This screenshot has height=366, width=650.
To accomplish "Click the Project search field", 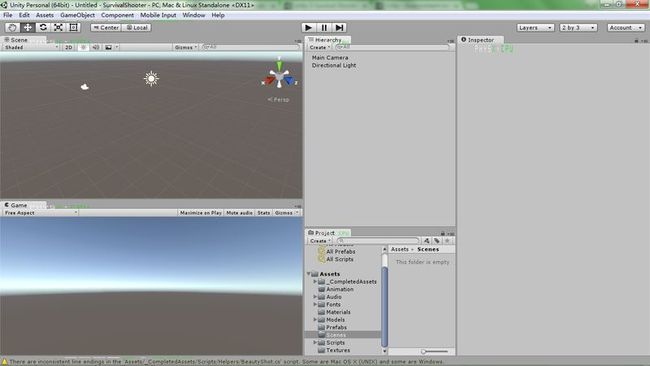I will tap(378, 241).
